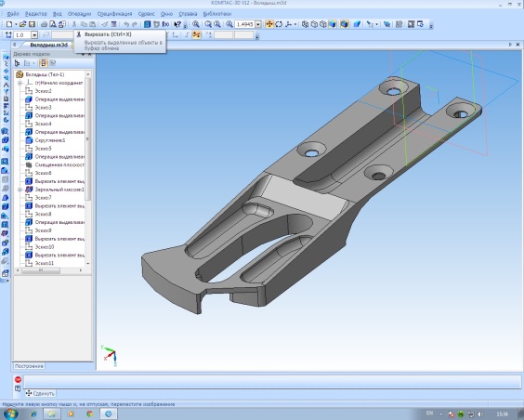Click the Zoom out magnifier icon
524x420 pixels.
click(x=217, y=24)
